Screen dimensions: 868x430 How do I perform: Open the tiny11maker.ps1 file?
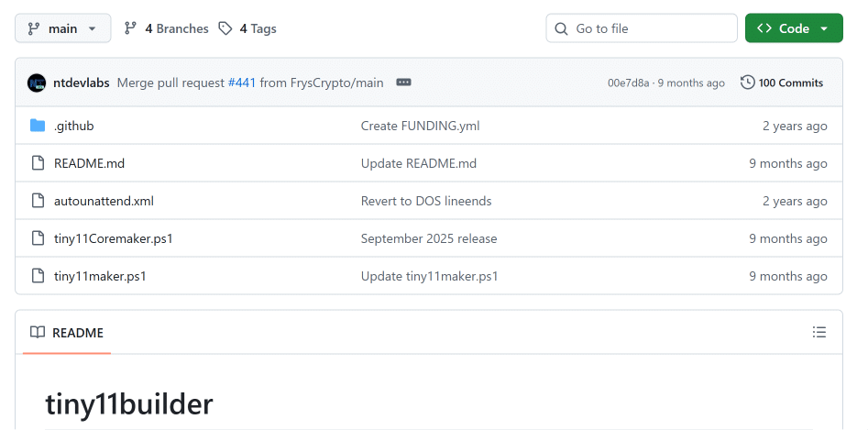[x=100, y=276]
